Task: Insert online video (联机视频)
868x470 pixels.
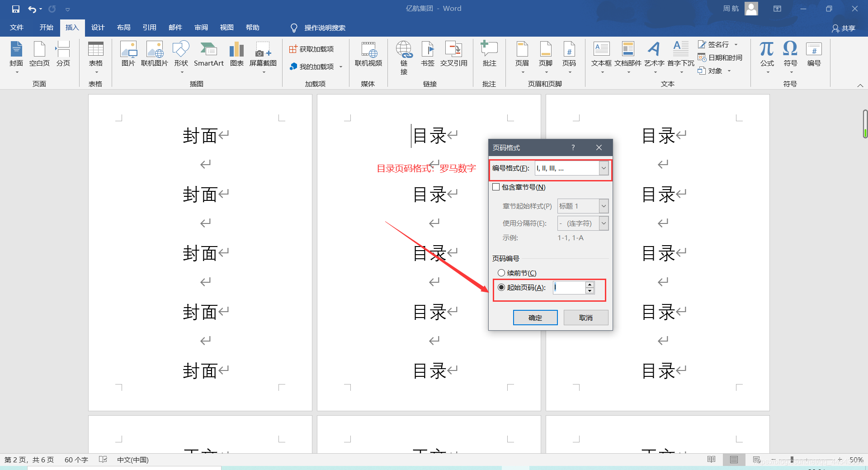Action: [368, 54]
